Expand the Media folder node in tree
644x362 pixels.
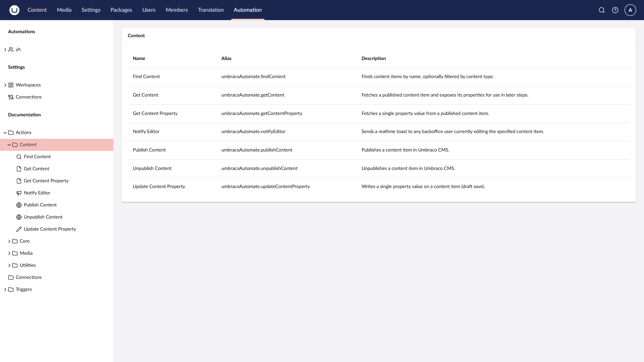pyautogui.click(x=9, y=253)
